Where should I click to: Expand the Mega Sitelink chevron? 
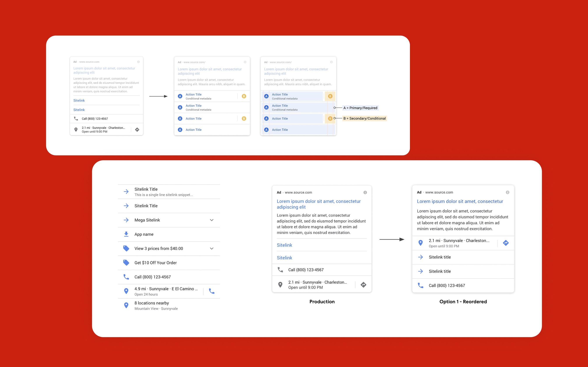[212, 220]
